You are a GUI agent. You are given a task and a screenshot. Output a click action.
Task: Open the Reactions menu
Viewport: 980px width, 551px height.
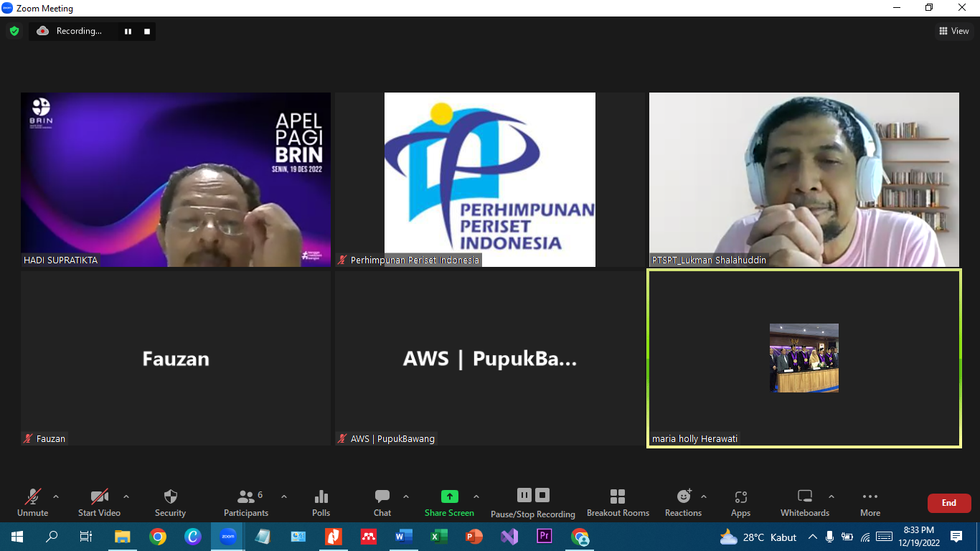(x=683, y=502)
